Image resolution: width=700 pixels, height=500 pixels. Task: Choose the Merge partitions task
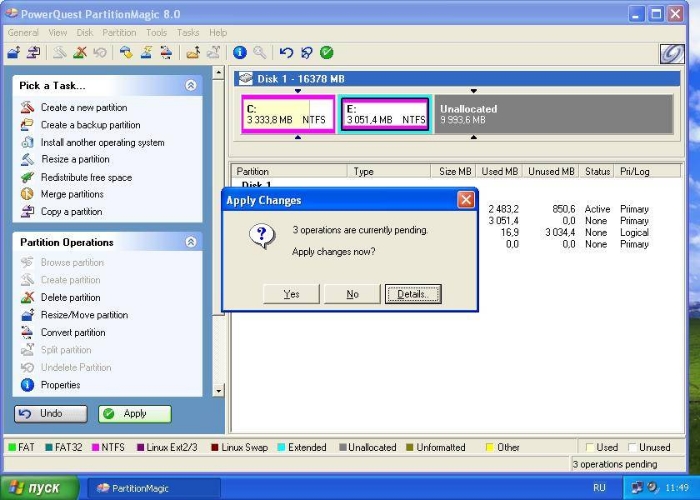pos(71,195)
